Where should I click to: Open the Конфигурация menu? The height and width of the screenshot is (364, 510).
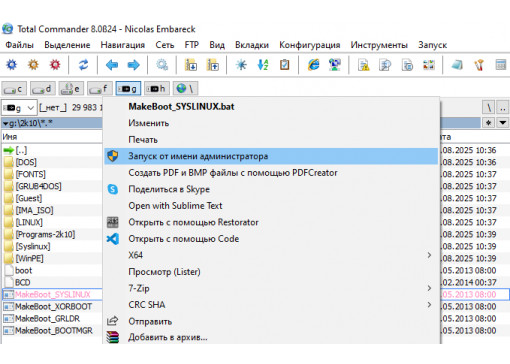pos(310,45)
